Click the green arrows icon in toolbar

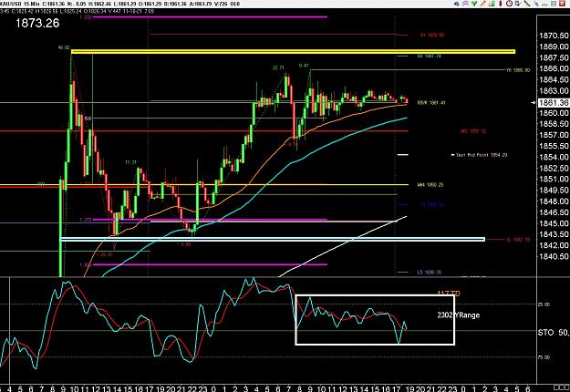474,4
